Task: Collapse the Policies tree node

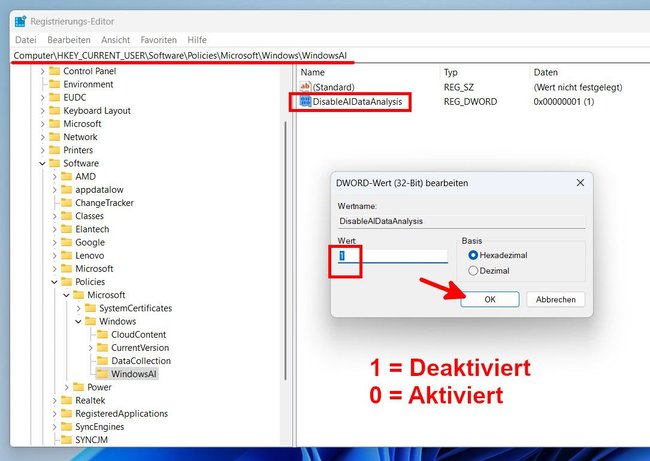Action: coord(54,282)
